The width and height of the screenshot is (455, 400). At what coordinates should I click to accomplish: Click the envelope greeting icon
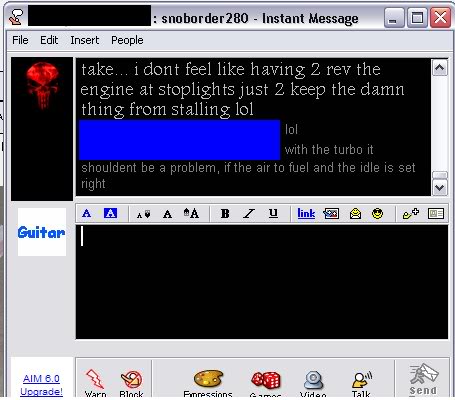(x=355, y=213)
